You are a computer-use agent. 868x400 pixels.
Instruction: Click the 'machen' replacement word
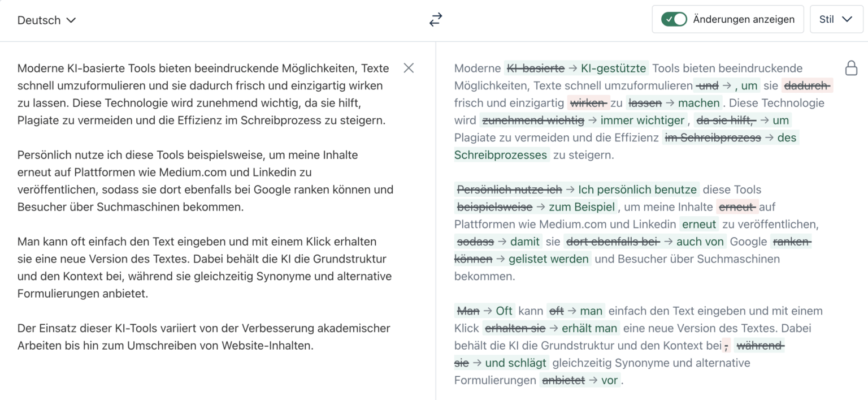coord(699,103)
